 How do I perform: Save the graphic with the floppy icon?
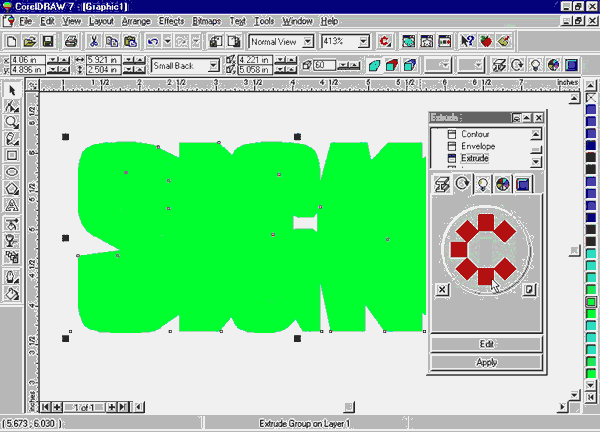(x=48, y=41)
